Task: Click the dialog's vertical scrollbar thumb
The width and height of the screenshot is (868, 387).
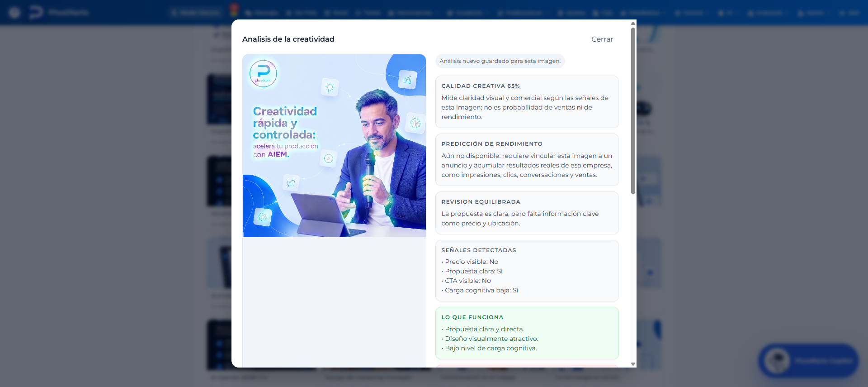Action: click(633, 111)
